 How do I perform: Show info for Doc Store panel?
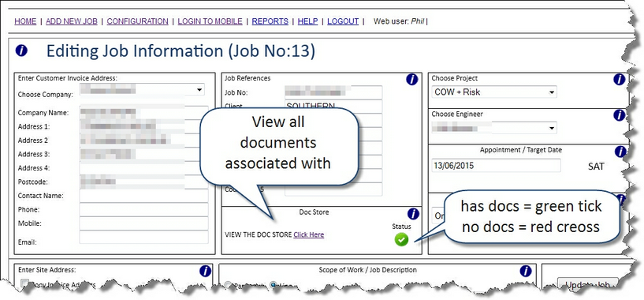coord(413,214)
